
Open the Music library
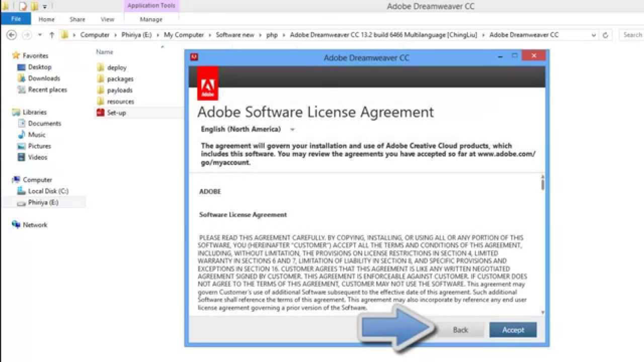click(37, 135)
